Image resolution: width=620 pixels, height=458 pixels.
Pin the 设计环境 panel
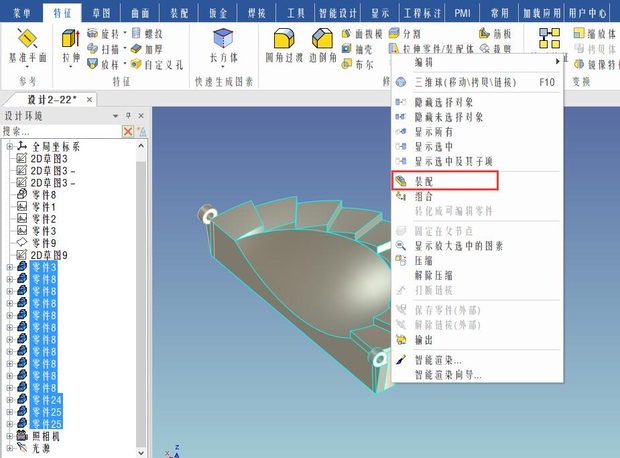128,115
